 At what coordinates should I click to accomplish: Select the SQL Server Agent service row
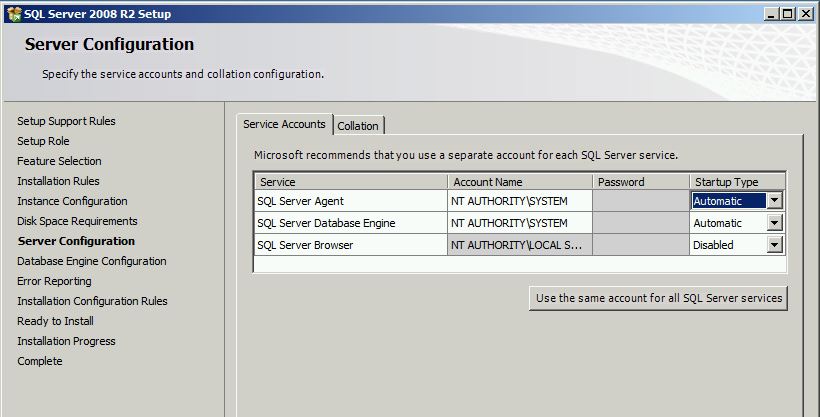pos(350,201)
